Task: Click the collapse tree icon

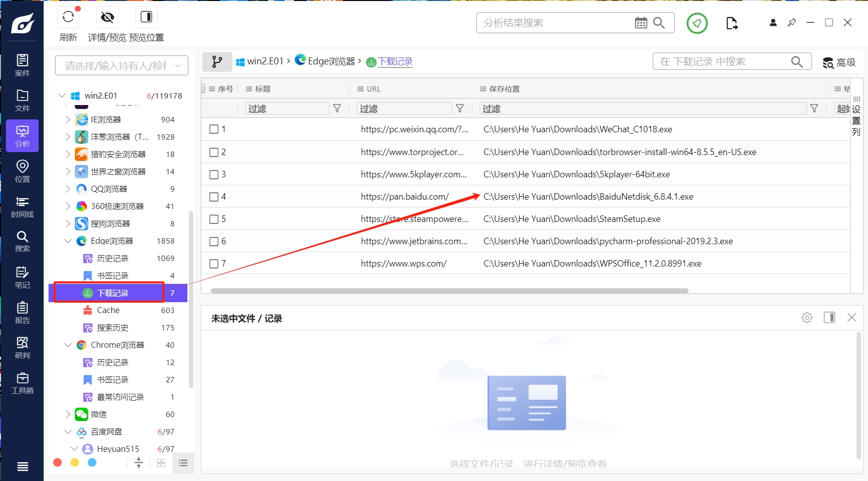Action: click(x=139, y=462)
